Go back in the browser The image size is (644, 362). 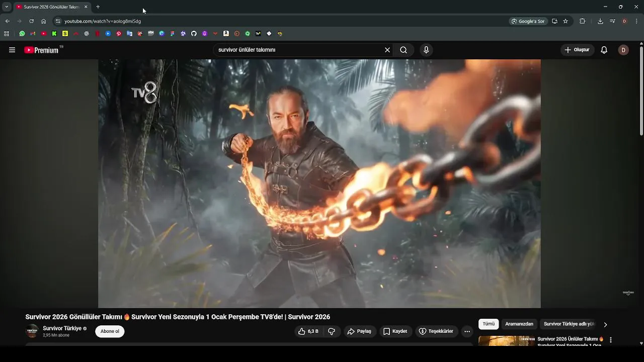click(7, 21)
